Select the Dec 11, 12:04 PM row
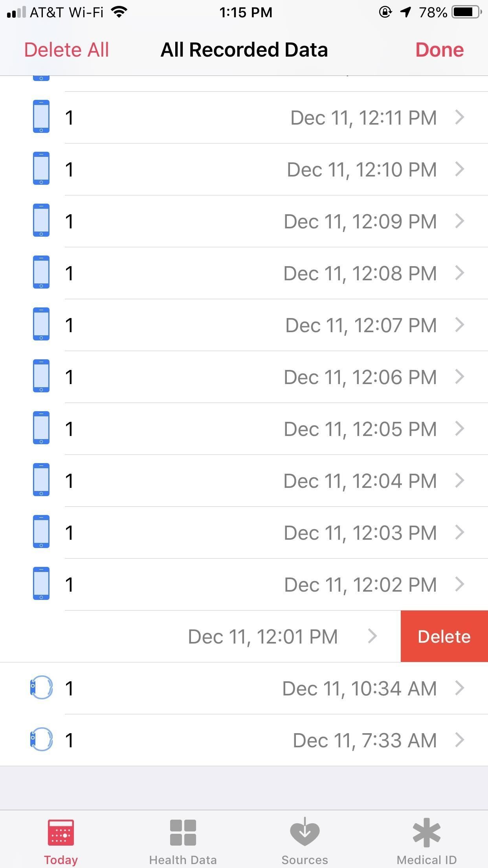The width and height of the screenshot is (488, 868). coord(251,481)
